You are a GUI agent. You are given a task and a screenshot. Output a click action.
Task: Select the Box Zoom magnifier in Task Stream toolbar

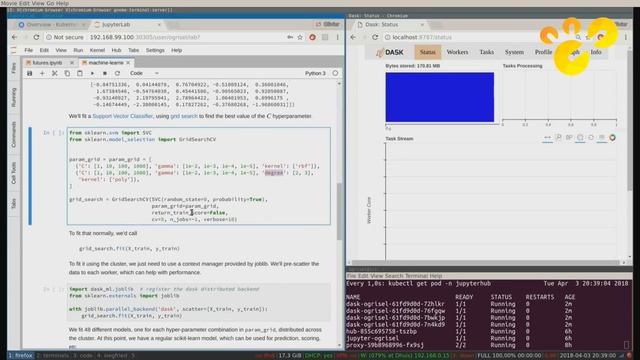click(x=558, y=138)
